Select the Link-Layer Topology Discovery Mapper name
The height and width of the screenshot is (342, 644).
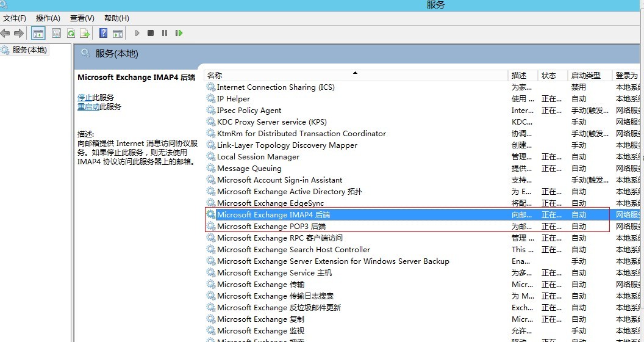tap(287, 145)
